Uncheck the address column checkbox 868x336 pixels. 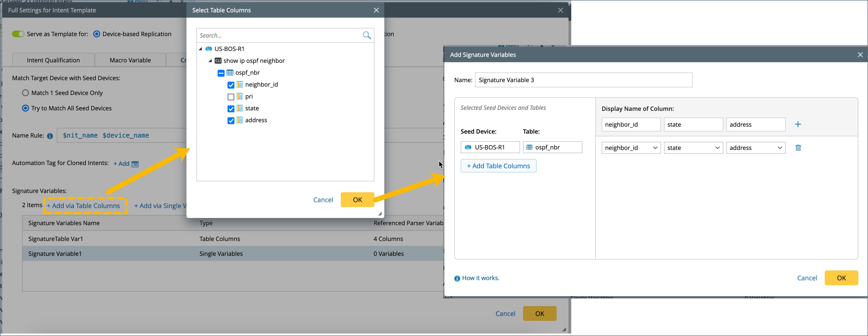231,121
